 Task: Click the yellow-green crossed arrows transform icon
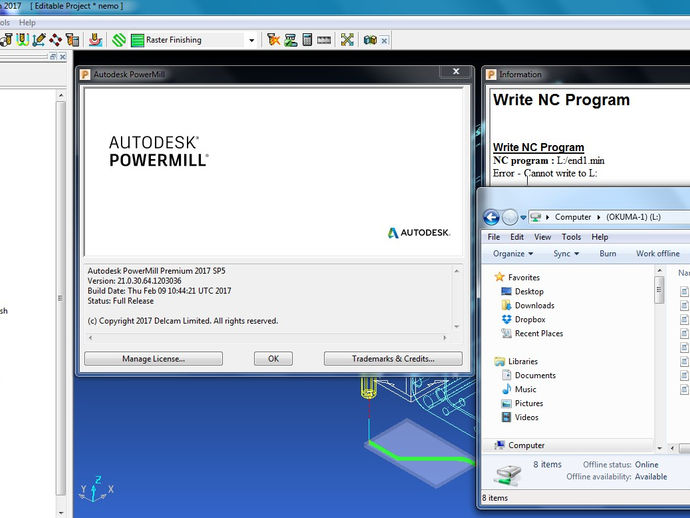(347, 40)
